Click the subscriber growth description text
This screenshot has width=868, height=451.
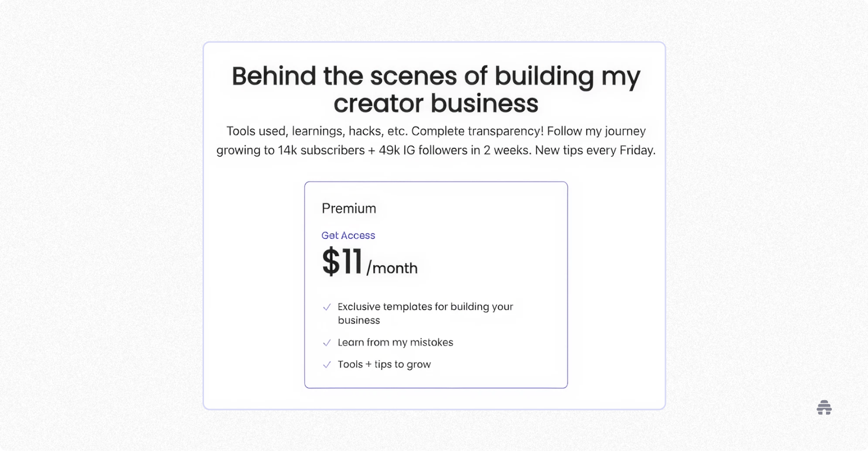435,140
